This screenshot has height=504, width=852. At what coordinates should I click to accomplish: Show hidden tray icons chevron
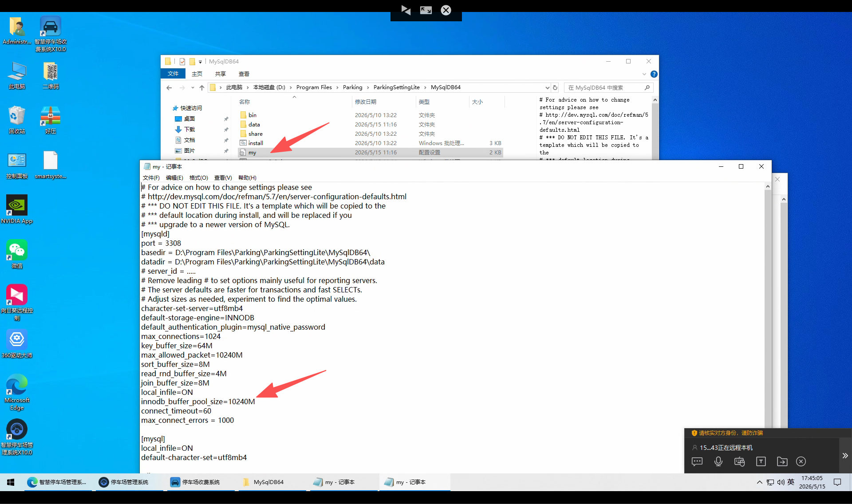(x=760, y=482)
